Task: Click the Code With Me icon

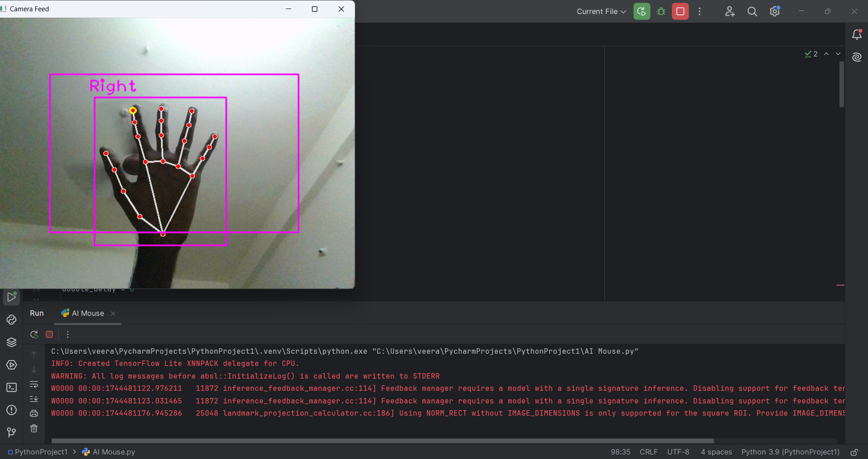Action: 730,11
